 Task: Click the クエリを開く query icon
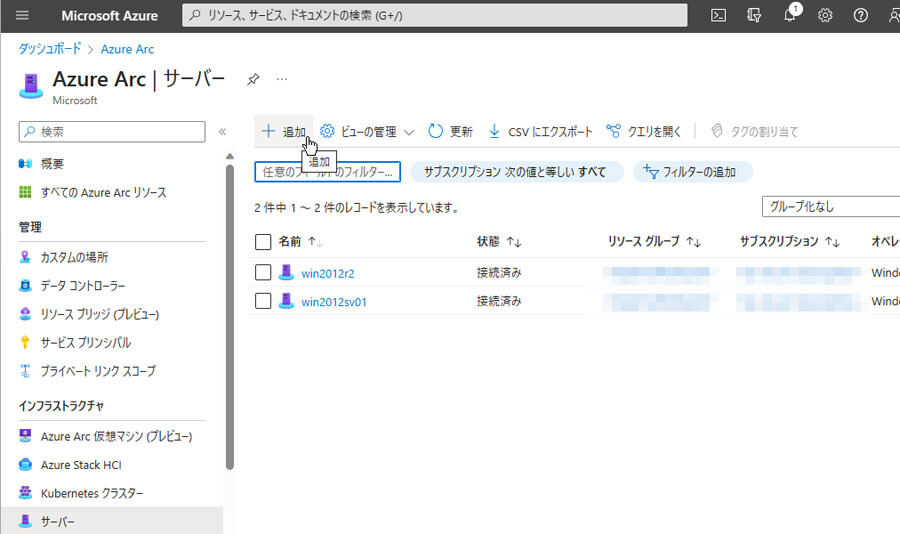(x=614, y=131)
